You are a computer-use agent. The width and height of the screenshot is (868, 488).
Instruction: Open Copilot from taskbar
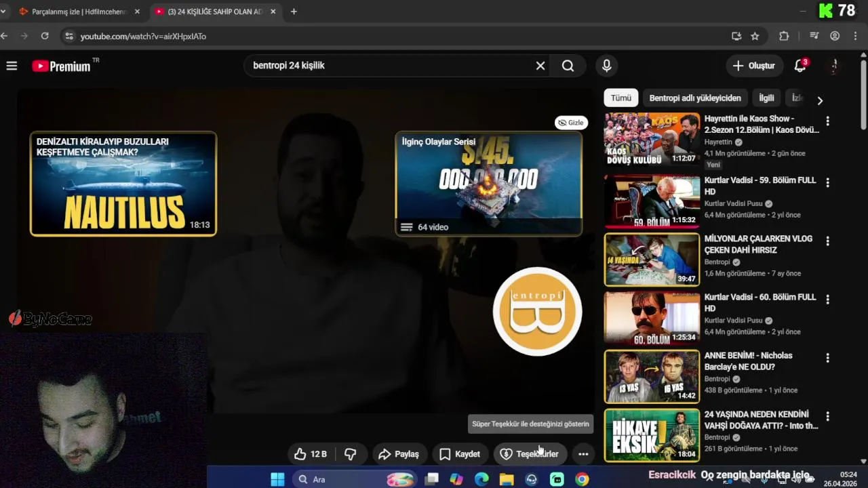[456, 479]
